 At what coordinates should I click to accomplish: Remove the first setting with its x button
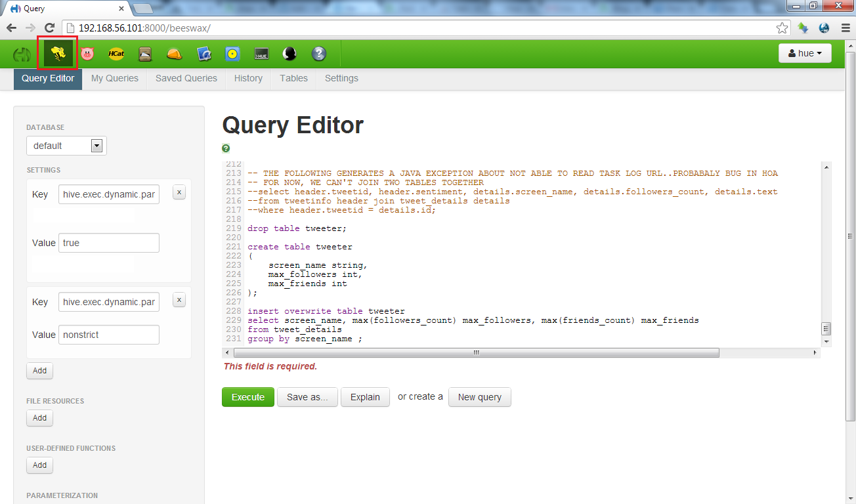(180, 192)
